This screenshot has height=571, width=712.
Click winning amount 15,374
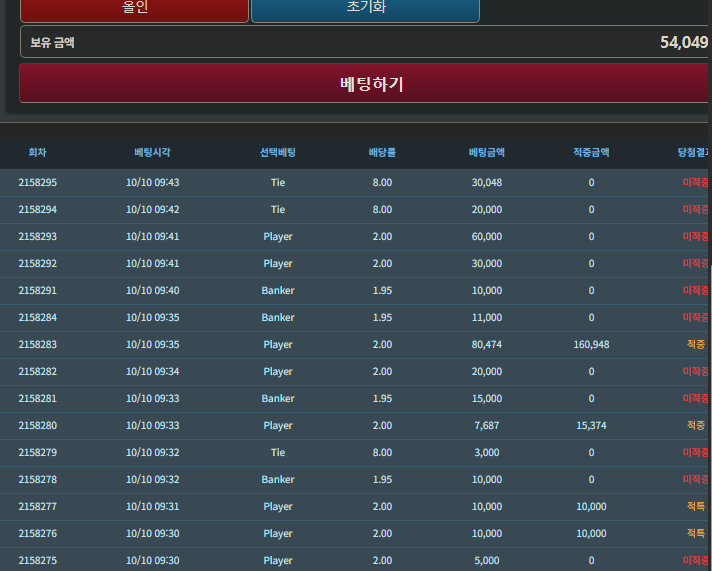click(x=591, y=426)
